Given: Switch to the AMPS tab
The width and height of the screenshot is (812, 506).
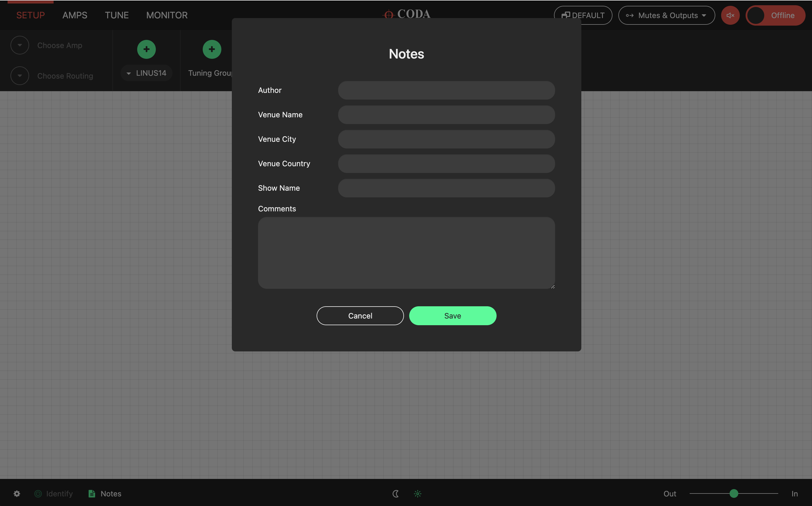Looking at the screenshot, I should pos(75,15).
